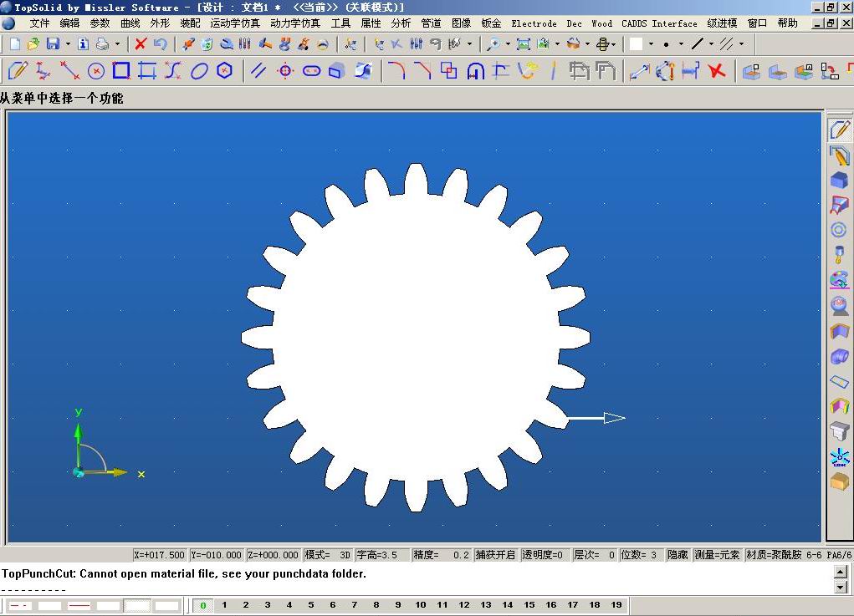The image size is (854, 616).
Task: Click the glasses rendering mode icon
Action: (573, 44)
